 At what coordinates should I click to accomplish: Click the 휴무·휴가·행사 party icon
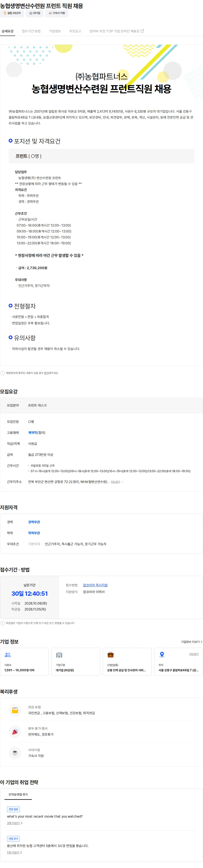[15, 732]
